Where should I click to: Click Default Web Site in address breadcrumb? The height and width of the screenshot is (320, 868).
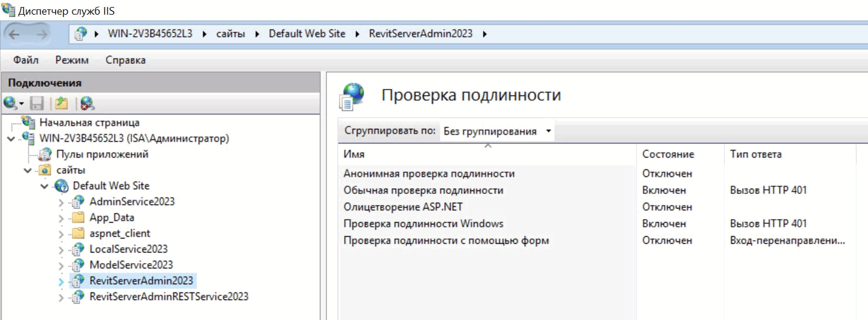[307, 33]
